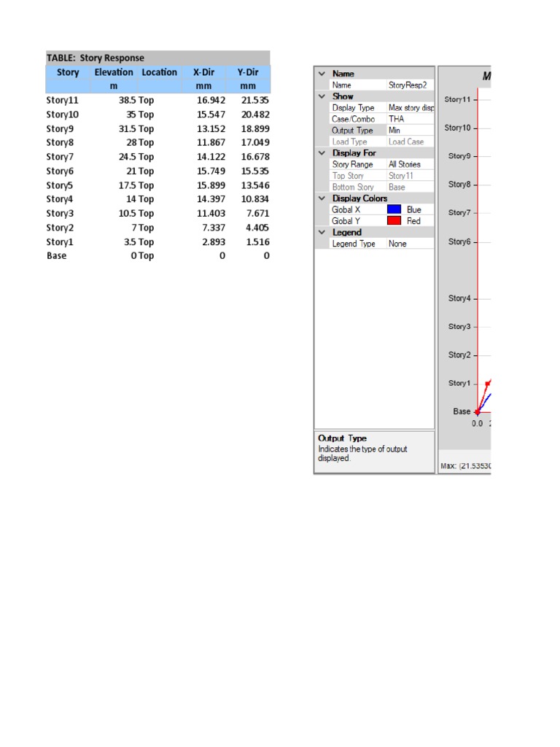Change Story Range value All Stories

point(410,164)
